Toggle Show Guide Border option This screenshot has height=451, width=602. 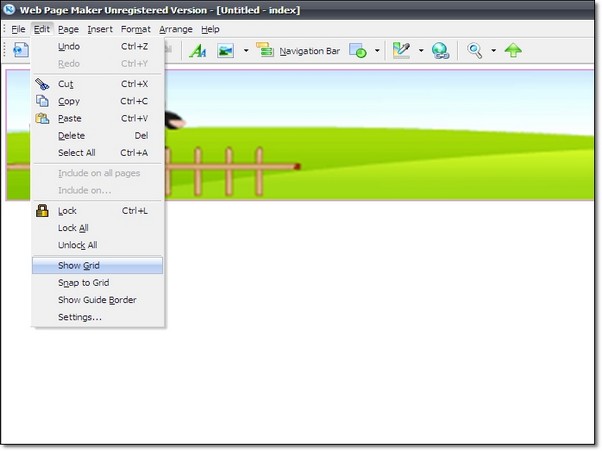coord(98,300)
